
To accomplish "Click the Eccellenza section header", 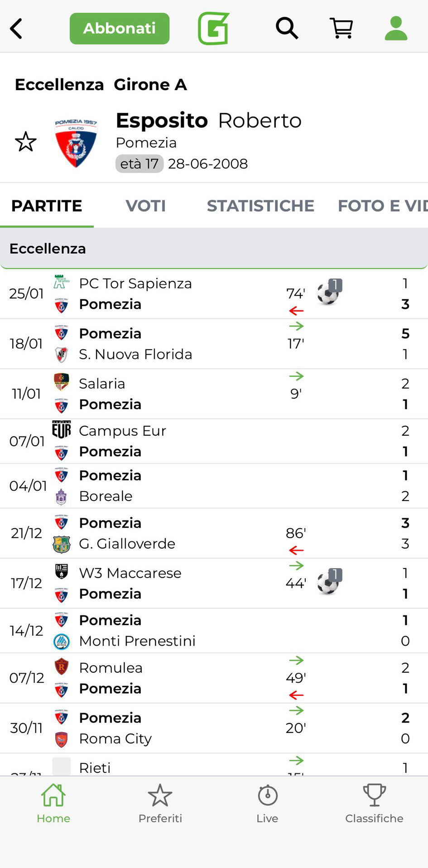I will [214, 248].
